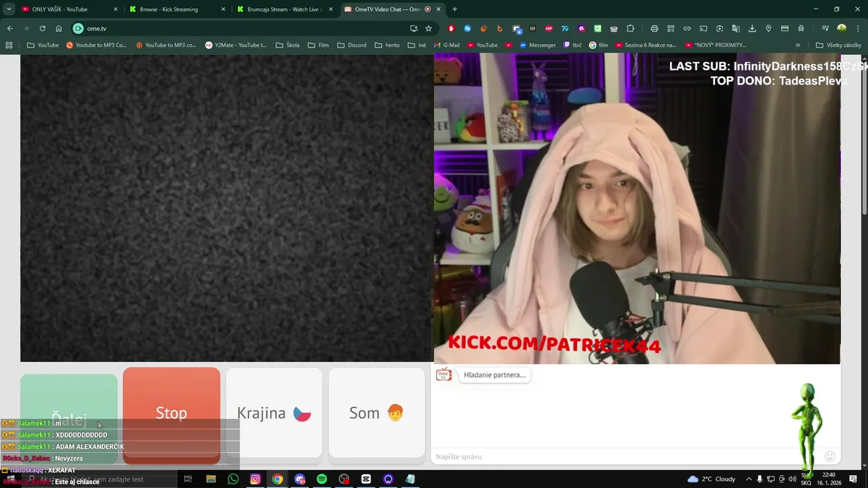This screenshot has height=488, width=868.
Task: Open a new browser tab
Action: coord(454,9)
